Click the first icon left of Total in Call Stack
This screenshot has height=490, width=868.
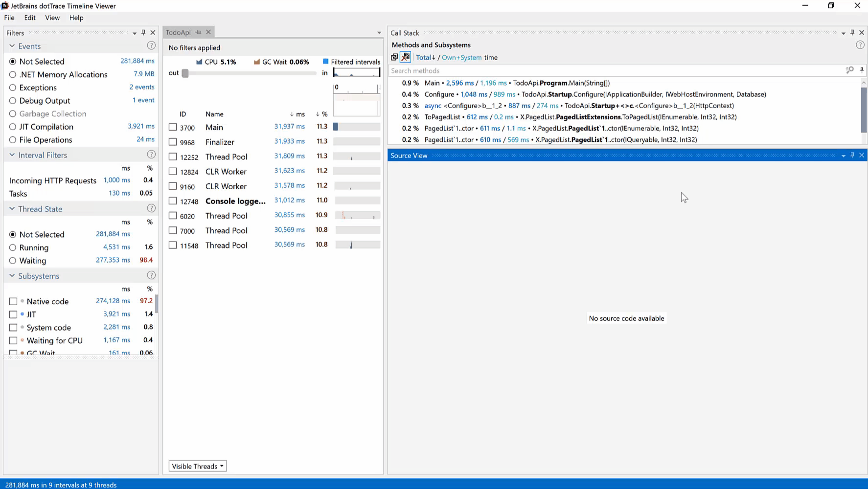(394, 57)
